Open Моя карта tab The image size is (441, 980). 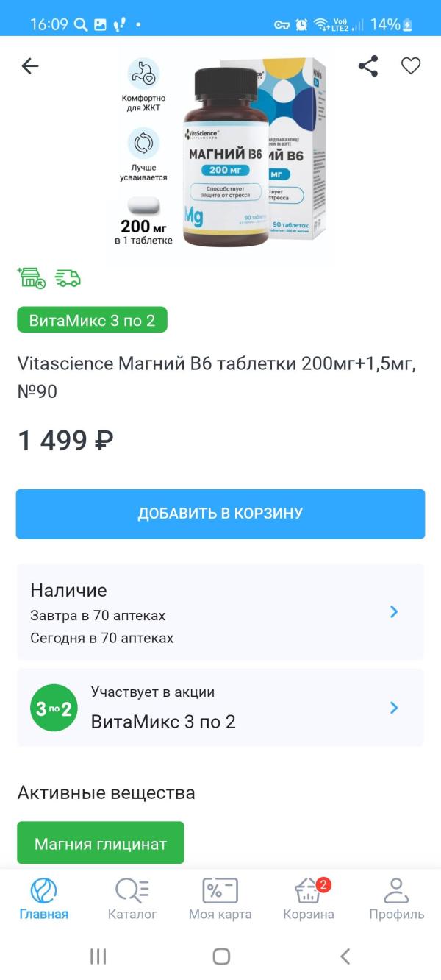[220, 899]
